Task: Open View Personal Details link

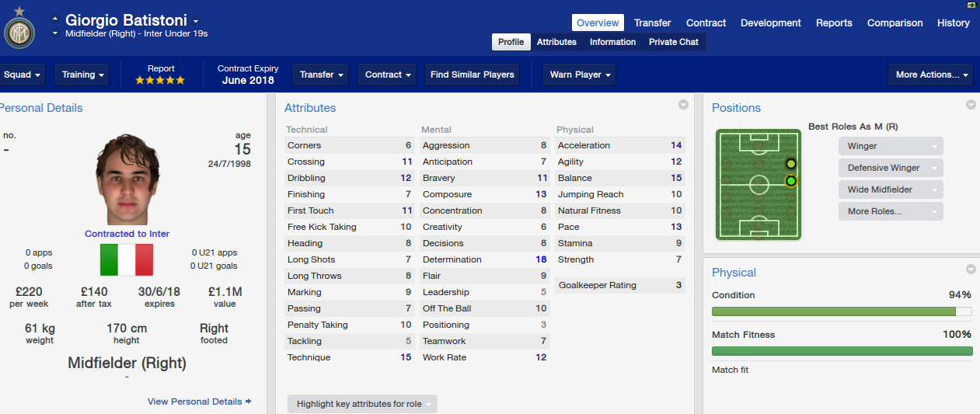Action: coord(200,402)
